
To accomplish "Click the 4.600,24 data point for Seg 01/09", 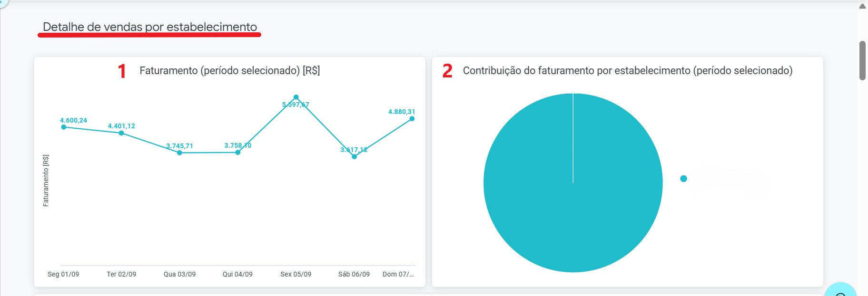I will click(64, 127).
